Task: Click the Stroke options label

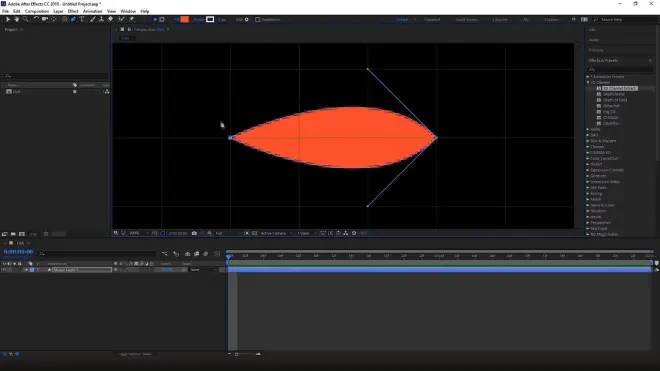Action: click(x=199, y=19)
